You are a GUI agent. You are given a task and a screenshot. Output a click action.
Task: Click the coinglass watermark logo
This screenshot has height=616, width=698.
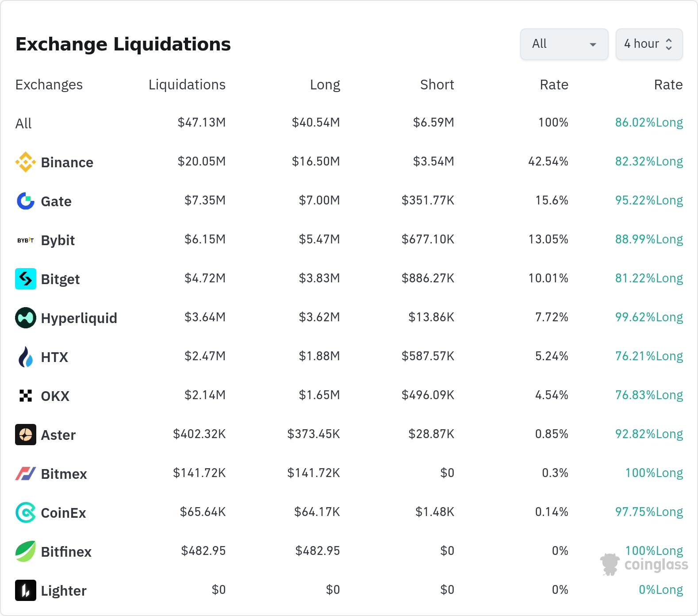click(x=644, y=565)
